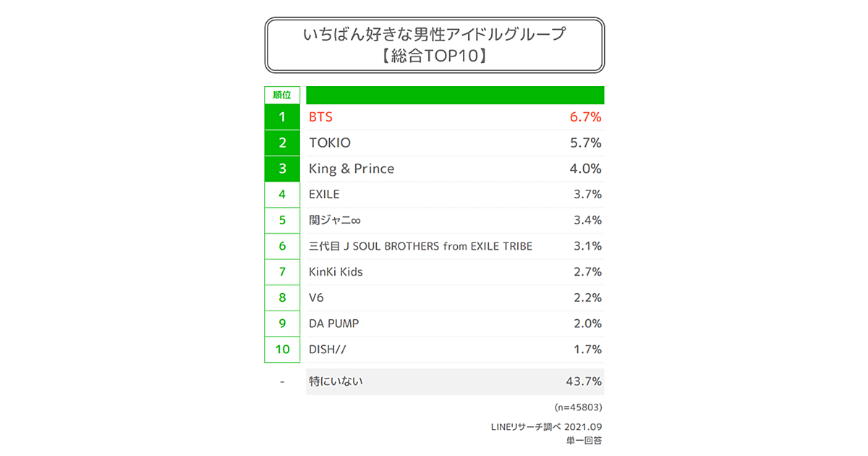Screen dimensions: 868x456
Task: Click the 関ジャニ∞ entry
Action: (334, 220)
